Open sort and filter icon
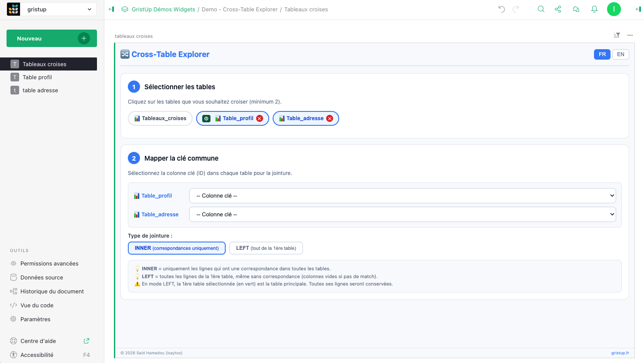The image size is (644, 363). coord(617,35)
